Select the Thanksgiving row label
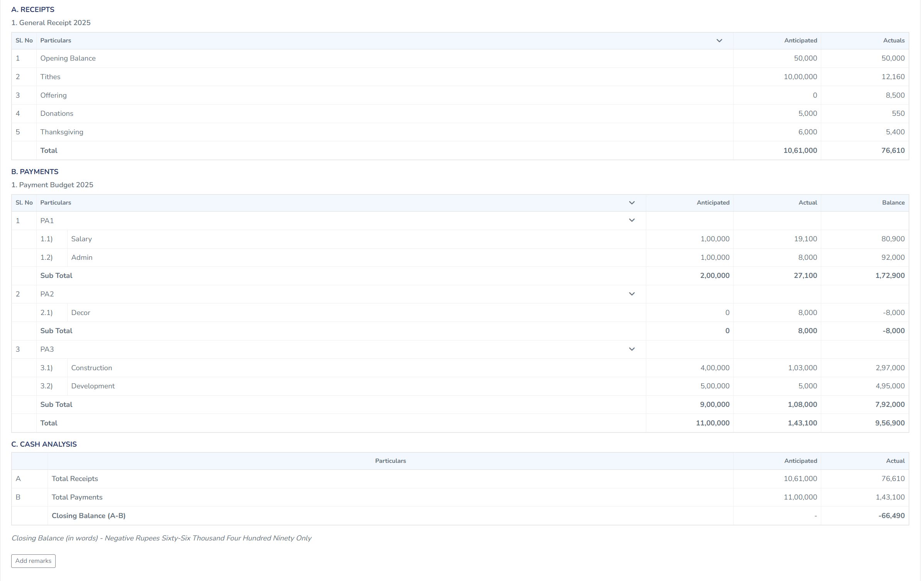Viewport: 924px width, 581px height. 62,132
